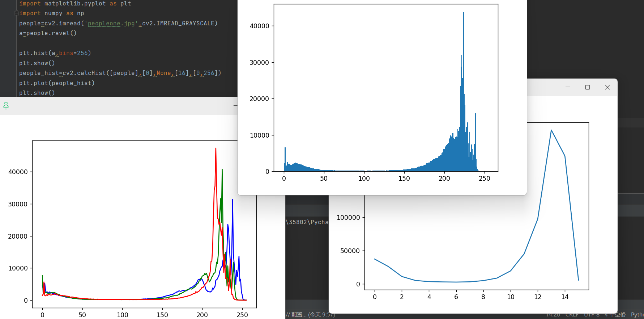The height and width of the screenshot is (319, 644).
Task: Click the 14:20 cursor position indicator
Action: pos(553,315)
